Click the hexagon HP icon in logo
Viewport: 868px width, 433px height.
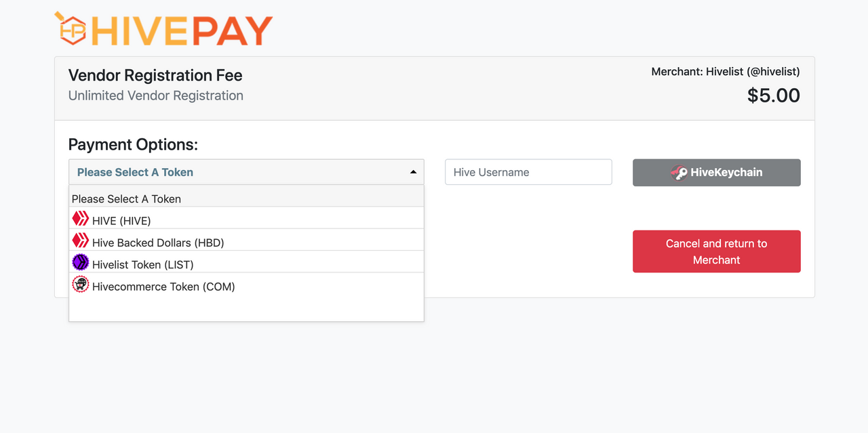(x=71, y=28)
